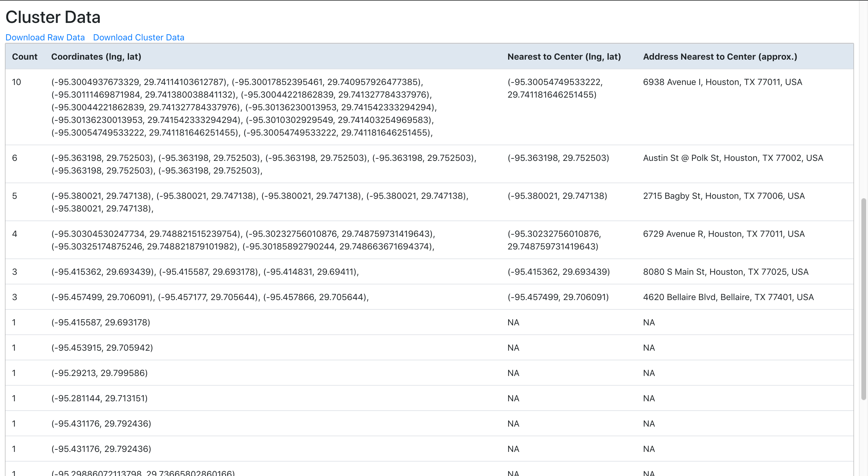The width and height of the screenshot is (868, 476).
Task: Click the count 10 cell in first row
Action: click(17, 82)
